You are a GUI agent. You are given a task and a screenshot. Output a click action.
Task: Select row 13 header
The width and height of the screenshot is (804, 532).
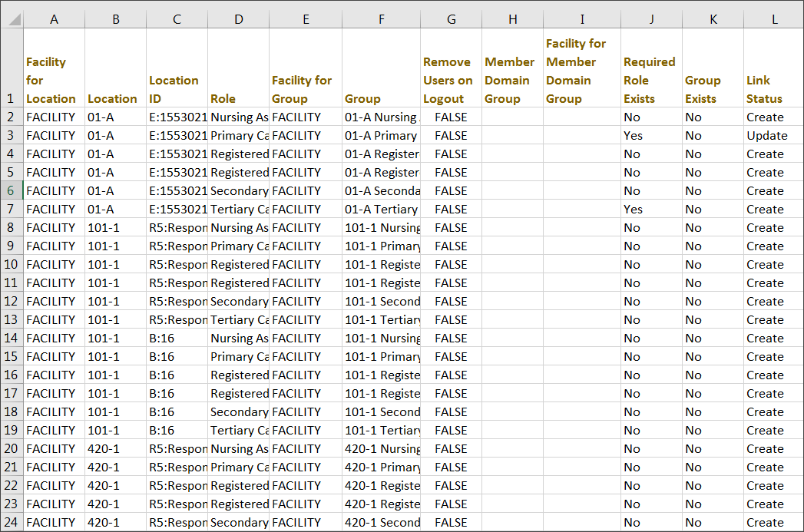[12, 320]
